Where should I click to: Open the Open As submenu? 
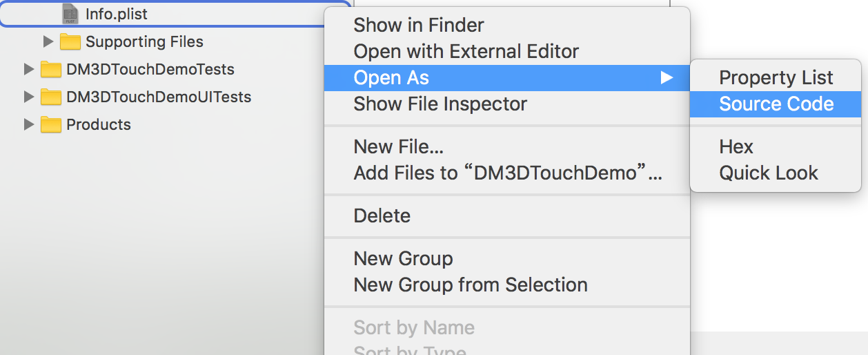click(x=391, y=78)
